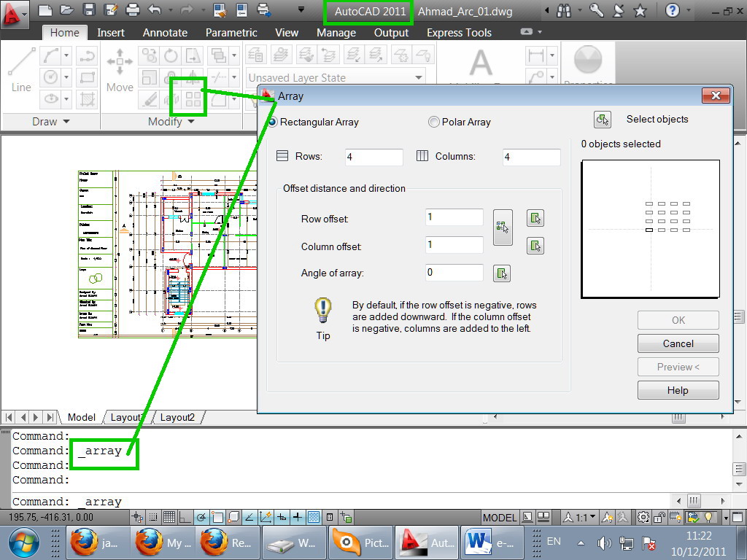This screenshot has height=560, width=747.
Task: Toggle Ortho Mode in status bar
Action: (x=185, y=517)
